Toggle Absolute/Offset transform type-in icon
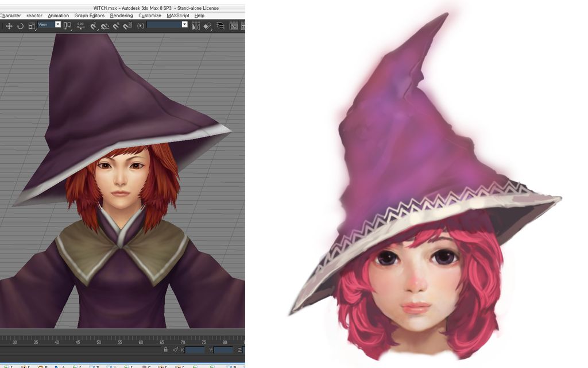 click(x=175, y=350)
